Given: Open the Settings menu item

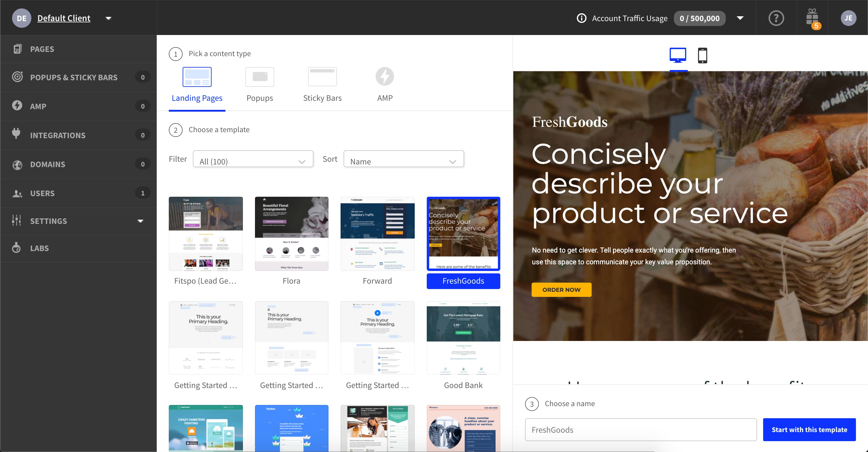Looking at the screenshot, I should coord(49,220).
